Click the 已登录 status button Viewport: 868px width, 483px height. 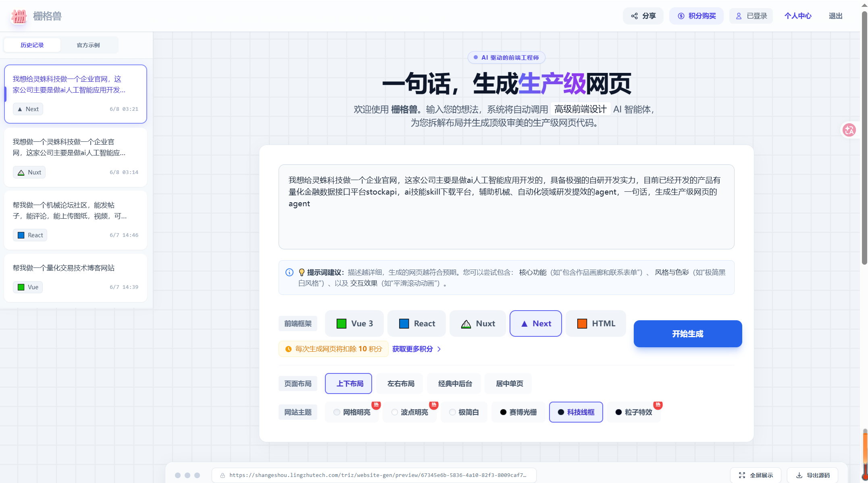click(x=751, y=16)
